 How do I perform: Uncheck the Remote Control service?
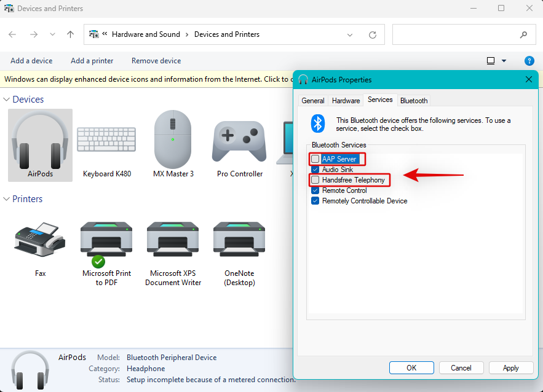[x=315, y=190]
